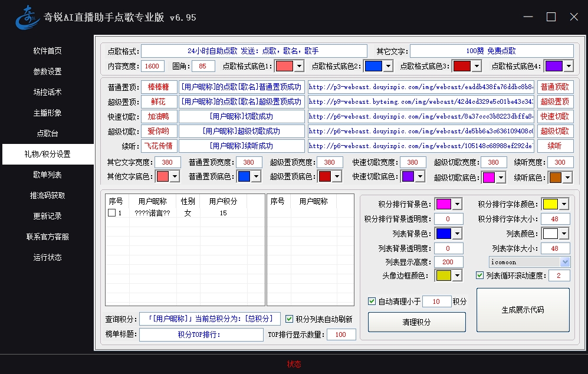Screen dimensions: 588x374
Task: Toggle 积分列表自动刷新 checkbox
Action: point(289,319)
